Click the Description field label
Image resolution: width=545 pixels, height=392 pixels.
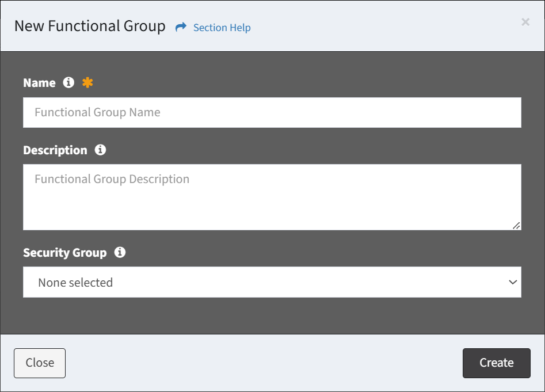55,150
